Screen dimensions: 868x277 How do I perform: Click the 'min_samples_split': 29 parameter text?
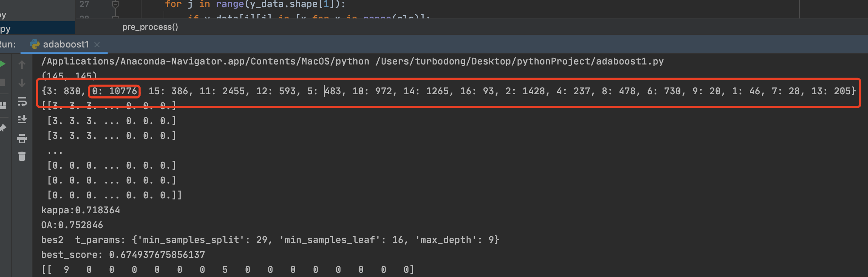pyautogui.click(x=202, y=240)
